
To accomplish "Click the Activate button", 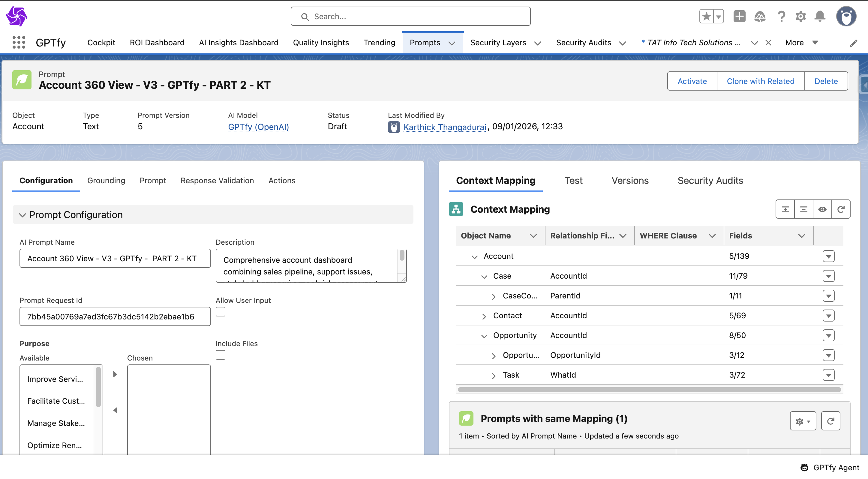I will [692, 81].
